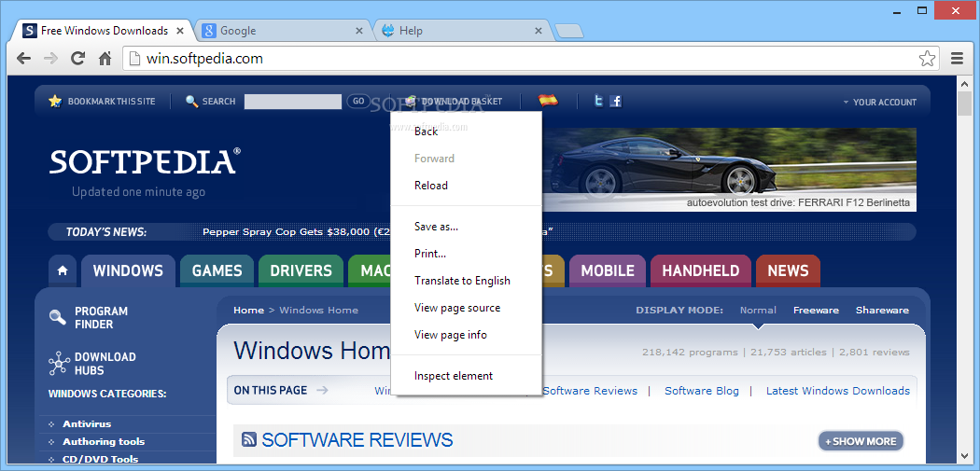Switch to the Help browser tab

pyautogui.click(x=461, y=31)
